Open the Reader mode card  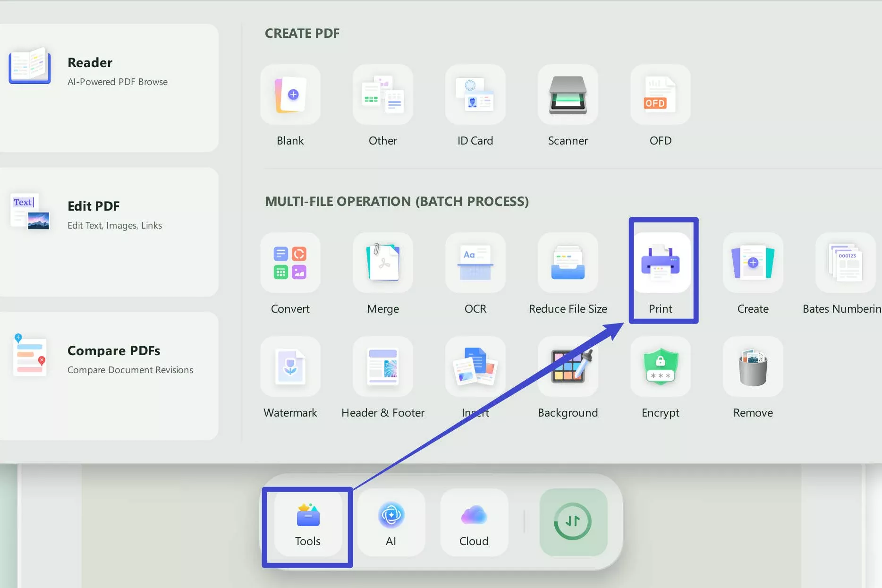pos(109,88)
